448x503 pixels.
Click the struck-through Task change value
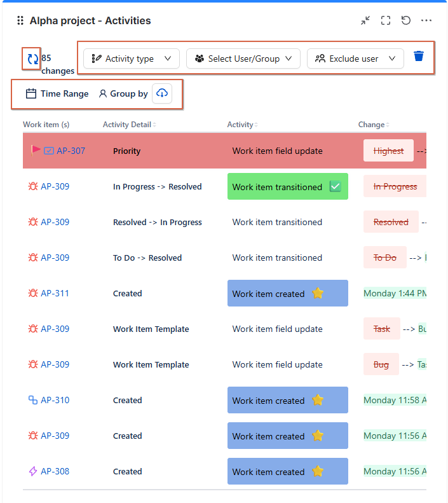click(x=382, y=329)
